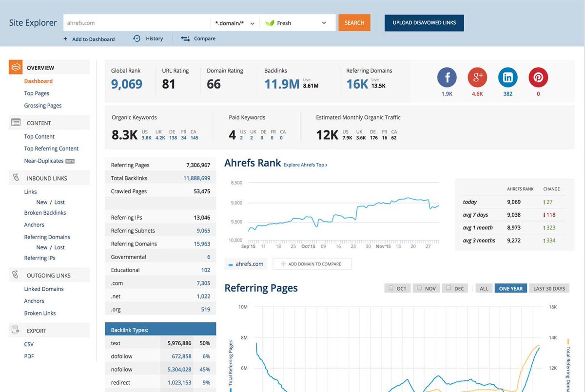Click the Outgoing Links section icon

click(16, 275)
